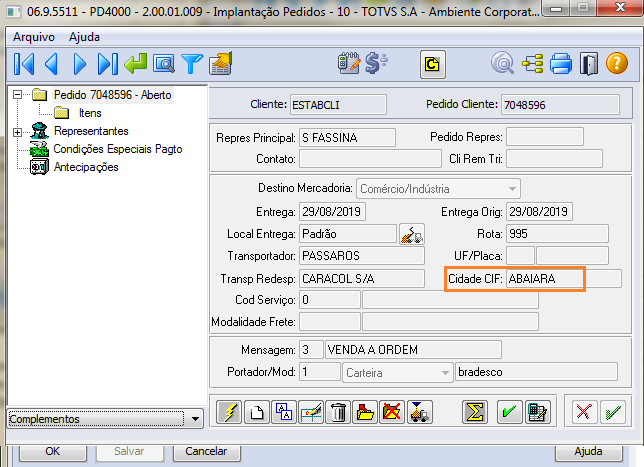Click the new blank page icon
The image size is (644, 467).
pyautogui.click(x=257, y=412)
